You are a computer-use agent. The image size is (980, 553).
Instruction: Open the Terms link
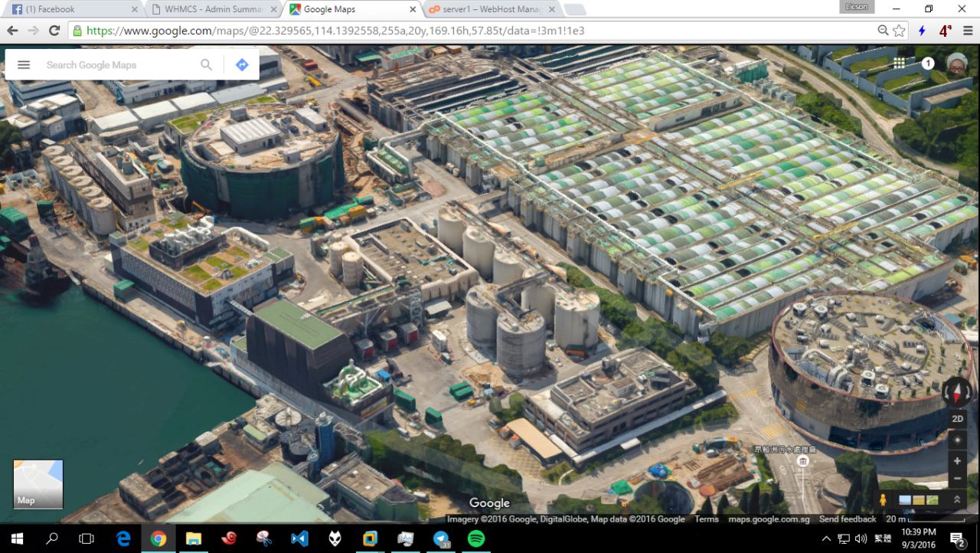pos(706,519)
